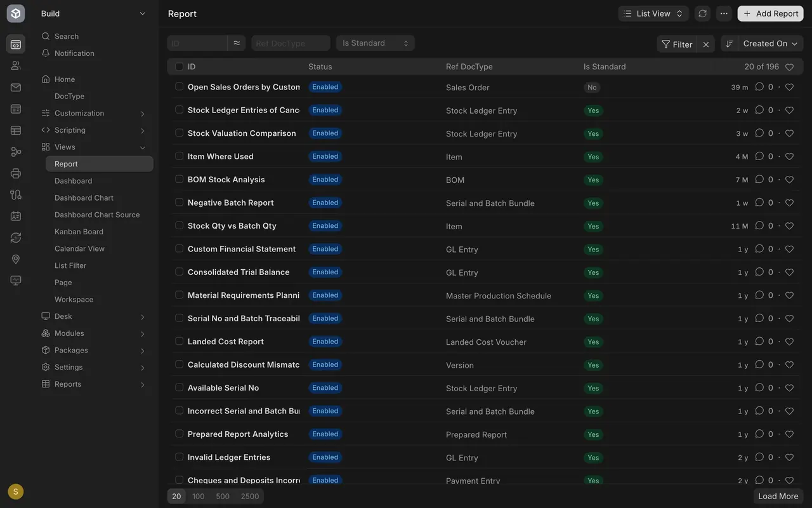The image size is (812, 508).
Task: Click the heart icon in the list header row
Action: coord(790,67)
